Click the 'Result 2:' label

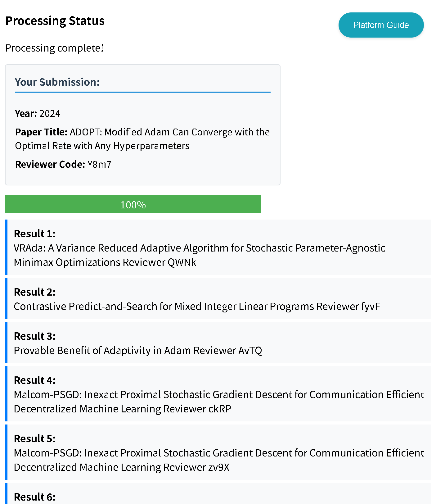35,292
